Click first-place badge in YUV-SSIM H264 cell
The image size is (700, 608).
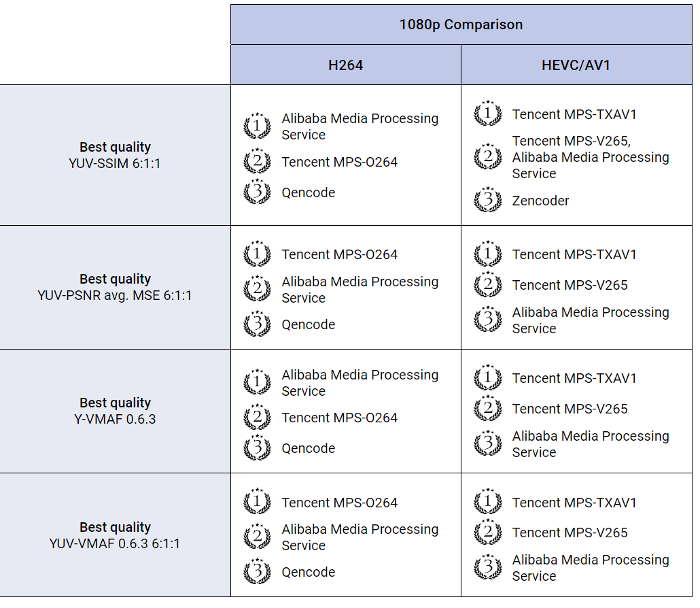(x=257, y=126)
